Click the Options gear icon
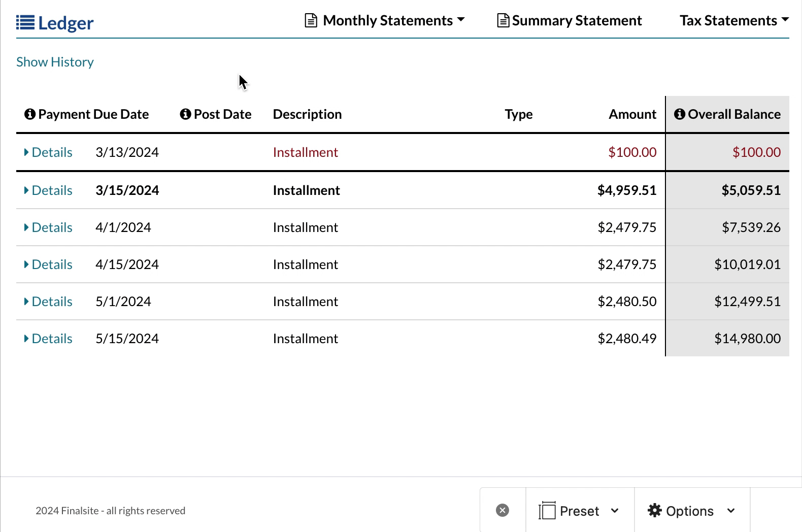 pos(654,510)
